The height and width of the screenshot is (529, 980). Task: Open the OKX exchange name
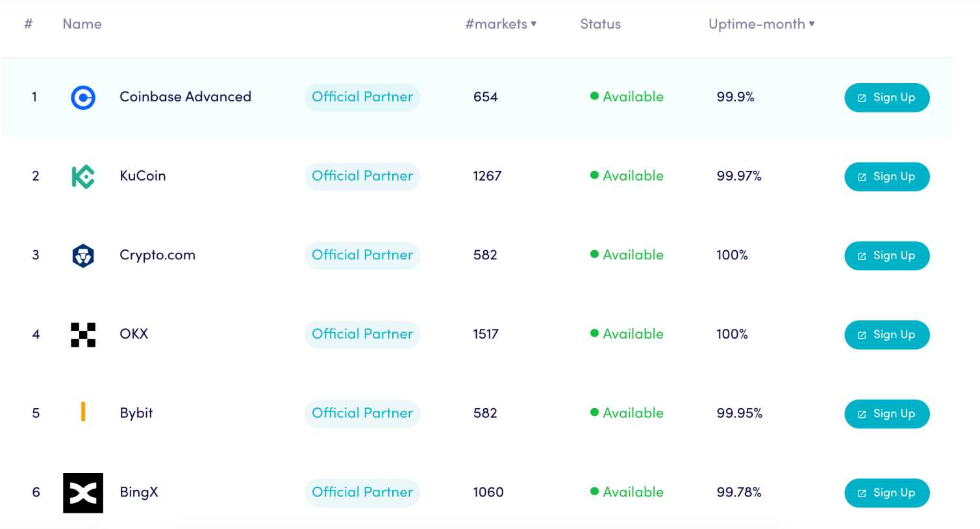pyautogui.click(x=134, y=334)
